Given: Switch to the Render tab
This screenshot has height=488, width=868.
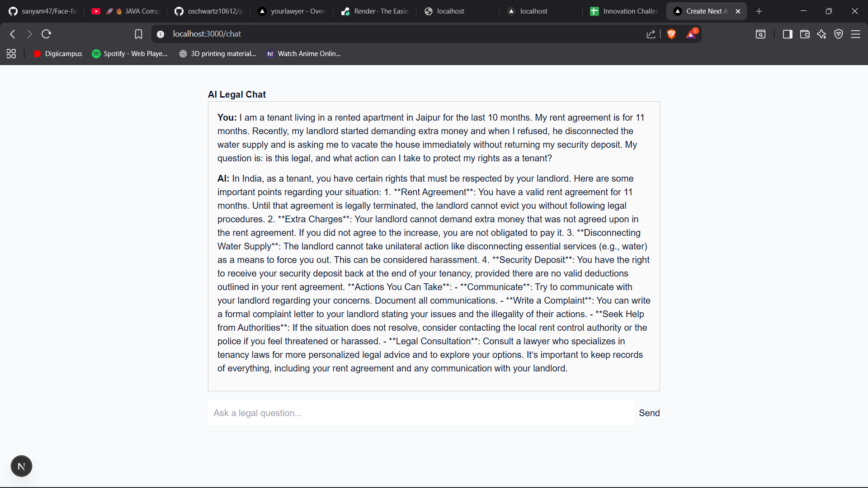Looking at the screenshot, I should coord(375,11).
